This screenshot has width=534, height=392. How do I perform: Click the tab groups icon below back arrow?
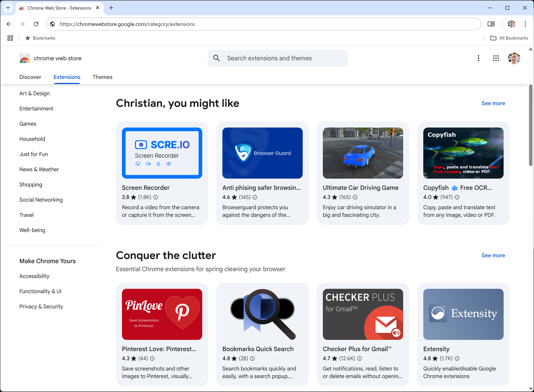(x=10, y=38)
